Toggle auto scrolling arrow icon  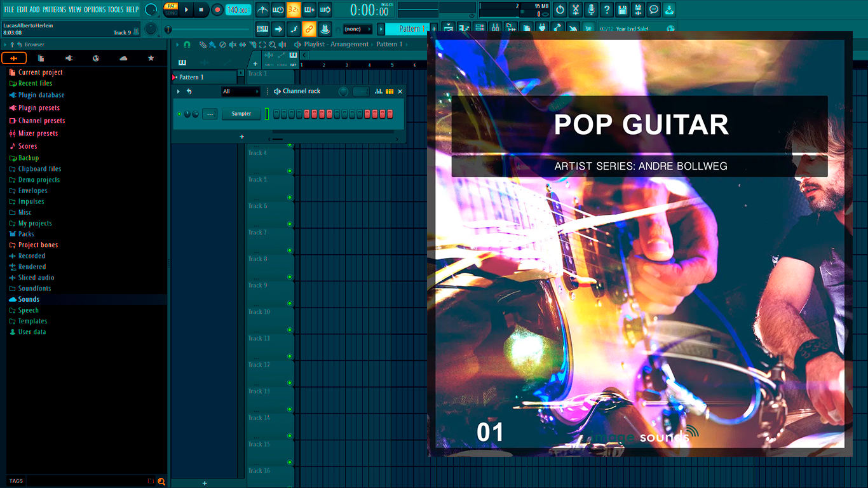[x=278, y=29]
